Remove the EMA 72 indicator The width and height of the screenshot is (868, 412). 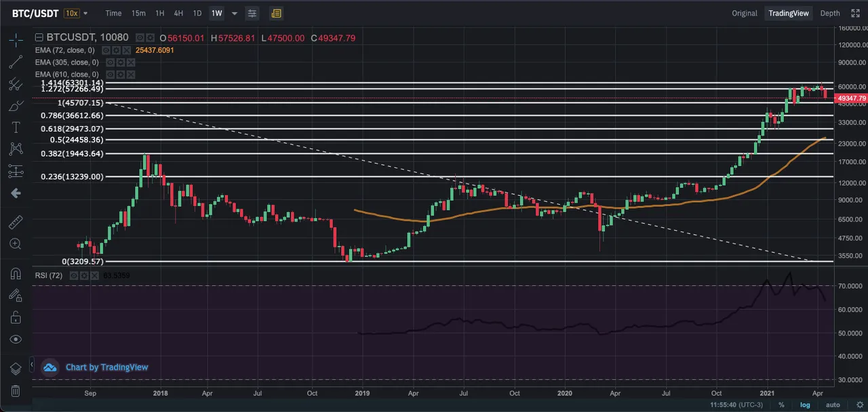pos(125,50)
